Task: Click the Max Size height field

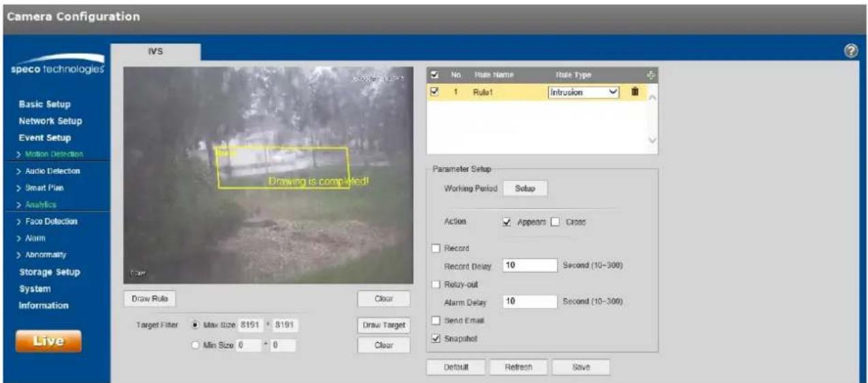Action: [x=284, y=325]
